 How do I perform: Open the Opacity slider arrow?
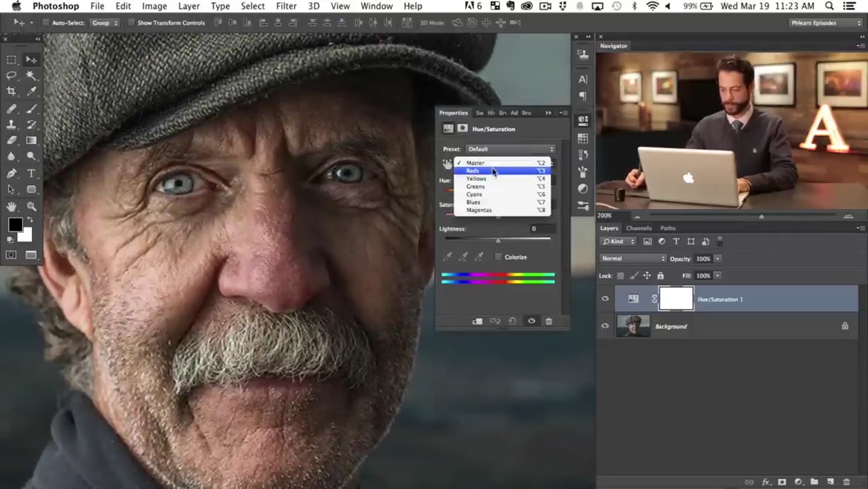pos(718,258)
